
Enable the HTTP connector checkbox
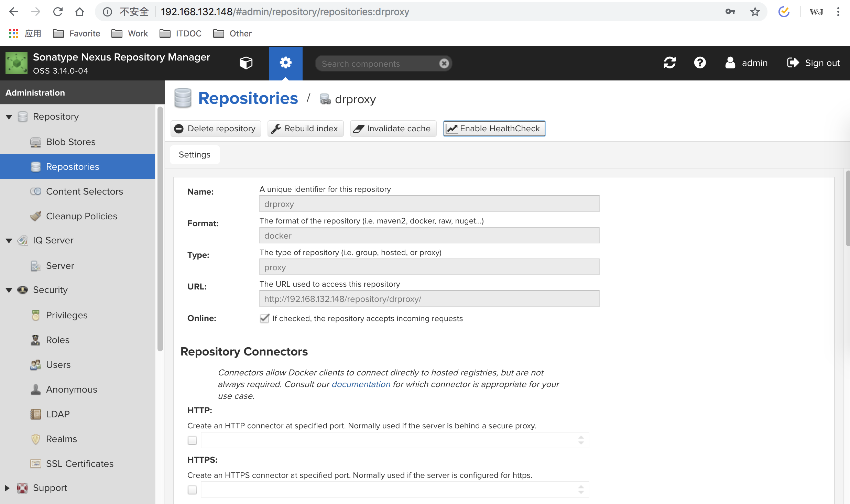[192, 440]
